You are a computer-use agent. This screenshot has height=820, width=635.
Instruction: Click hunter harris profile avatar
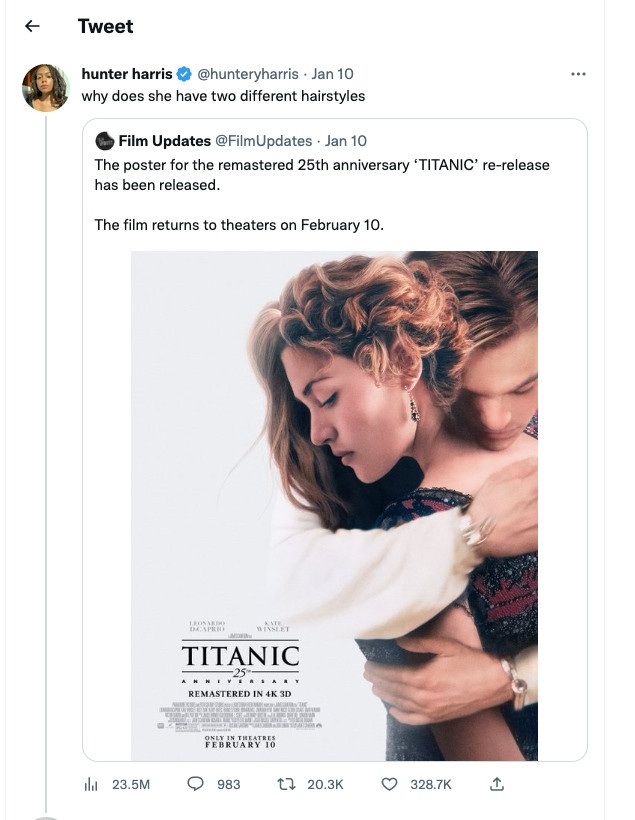(x=45, y=88)
